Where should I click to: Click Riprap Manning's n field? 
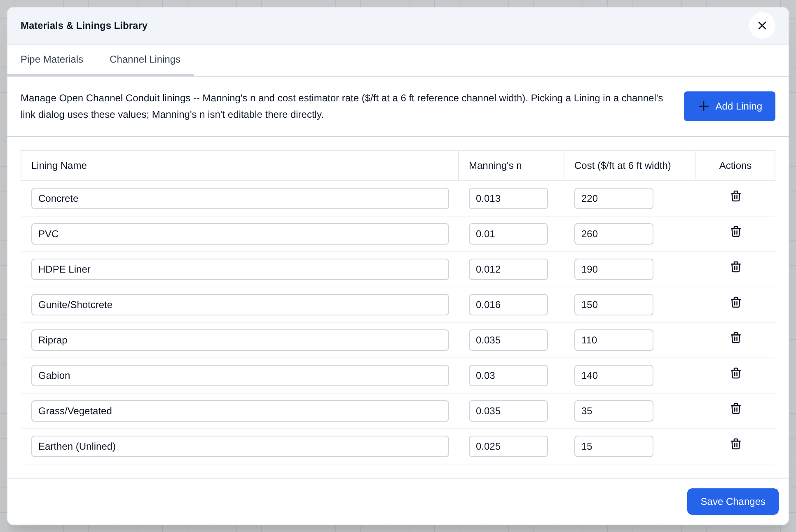pos(508,340)
